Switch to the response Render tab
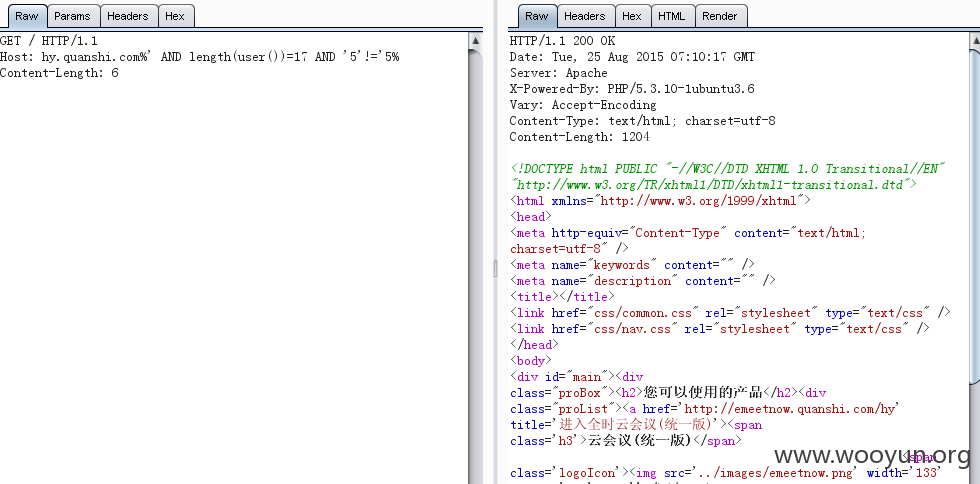This screenshot has height=484, width=980. [720, 16]
